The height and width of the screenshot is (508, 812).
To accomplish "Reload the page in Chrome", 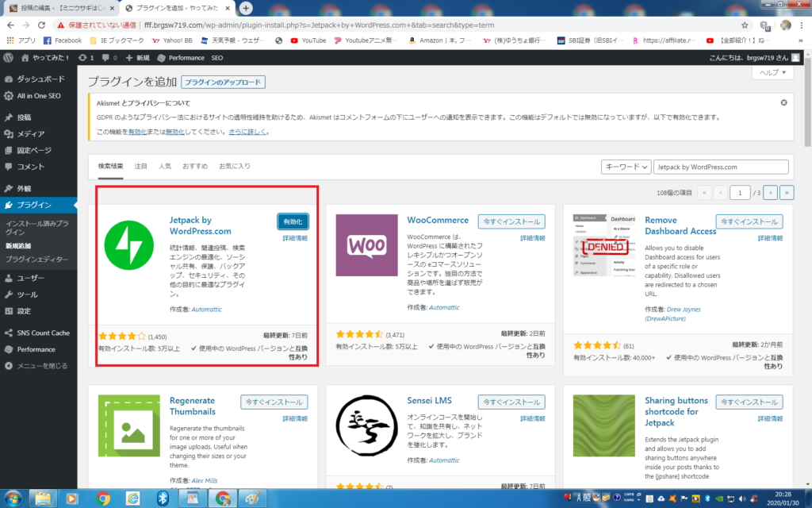I will 45,25.
